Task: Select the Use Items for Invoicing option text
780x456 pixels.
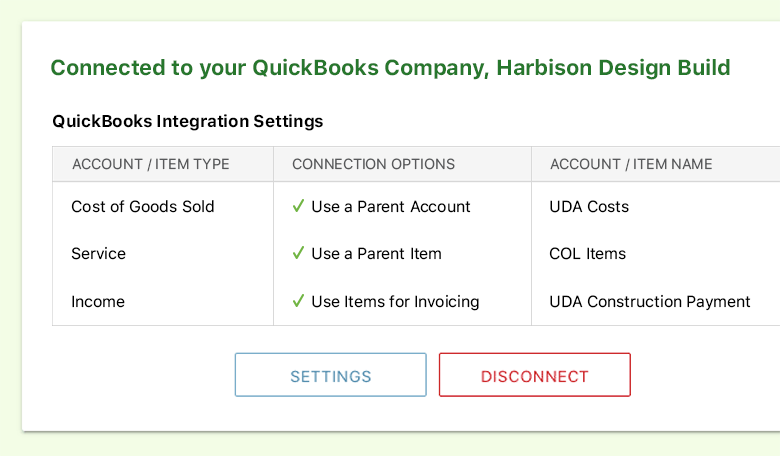Action: pyautogui.click(x=395, y=302)
